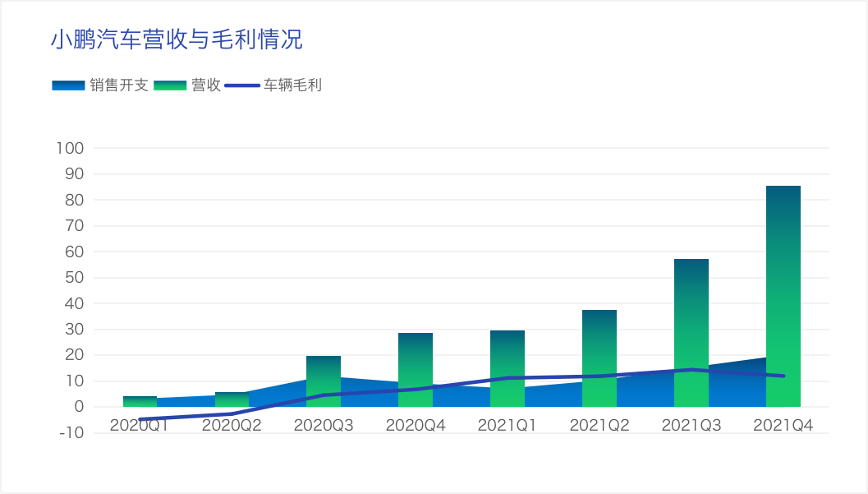Click the 2020Q4 axis label

coord(416,425)
